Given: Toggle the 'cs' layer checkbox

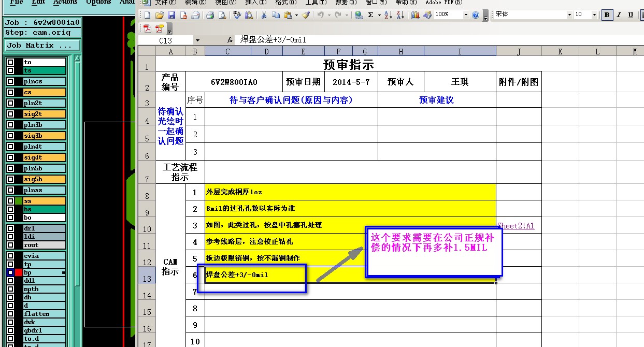Looking at the screenshot, I should click(10, 92).
